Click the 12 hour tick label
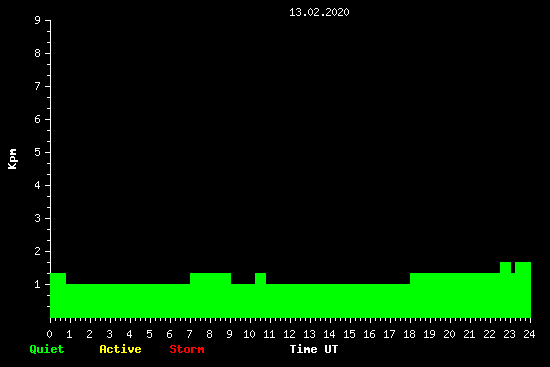The width and height of the screenshot is (550, 367). tap(289, 334)
